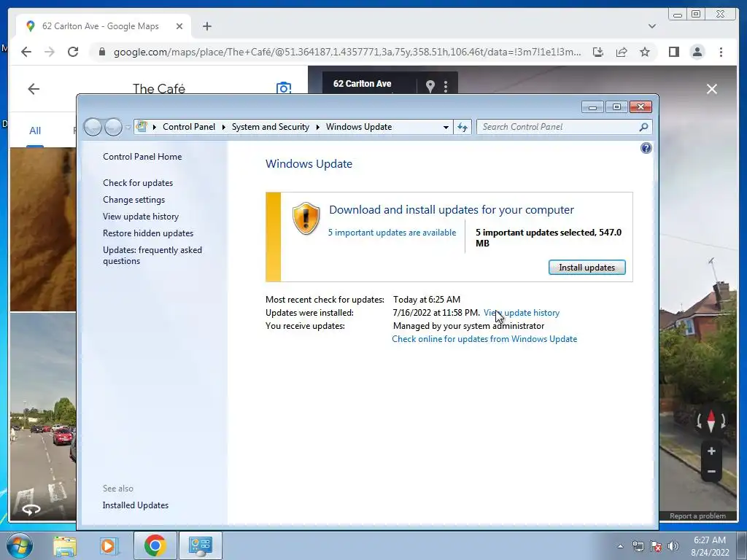Open Change settings in sidebar
The width and height of the screenshot is (747, 560).
(134, 200)
